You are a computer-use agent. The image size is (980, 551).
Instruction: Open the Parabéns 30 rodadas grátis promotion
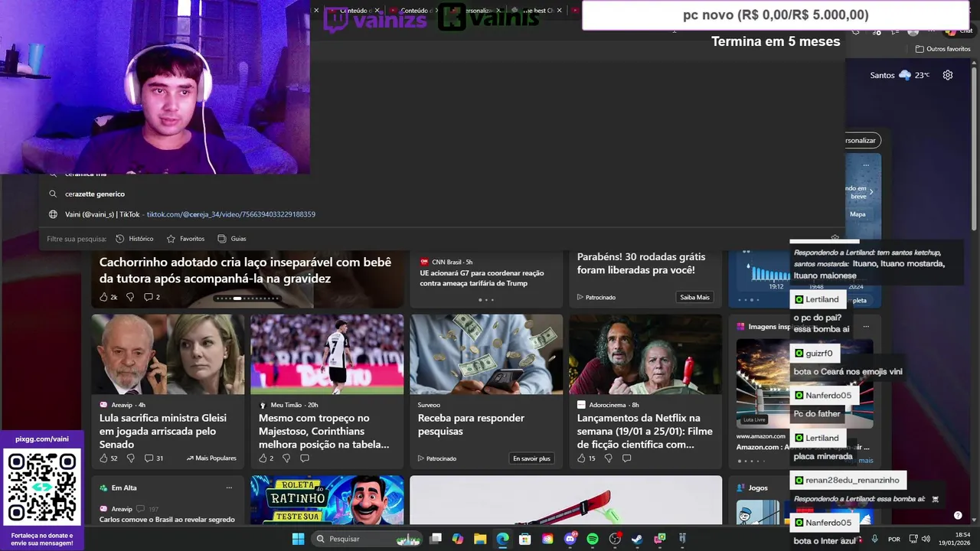(x=642, y=264)
